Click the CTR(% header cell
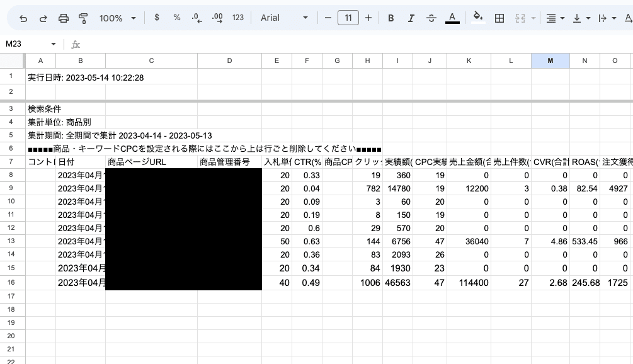This screenshot has height=364, width=633. tap(307, 162)
